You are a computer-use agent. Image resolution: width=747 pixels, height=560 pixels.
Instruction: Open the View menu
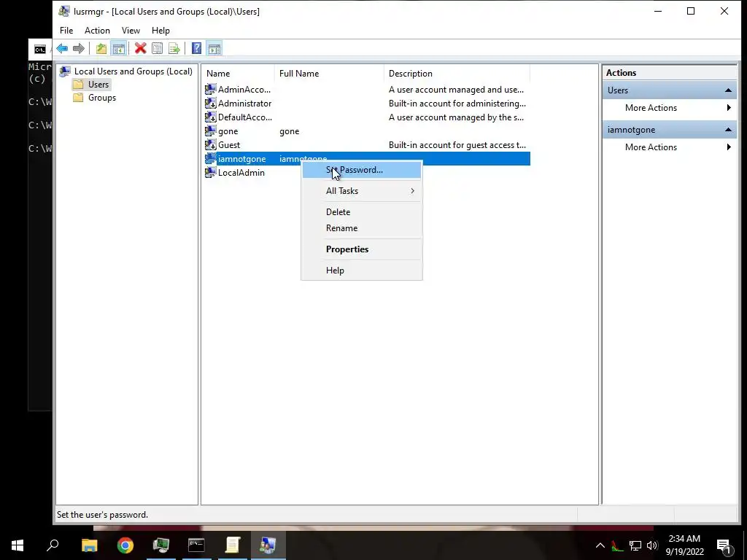click(131, 31)
